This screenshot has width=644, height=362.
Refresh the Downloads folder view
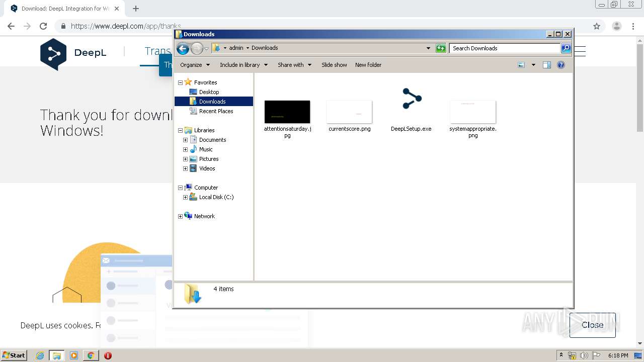(x=441, y=48)
